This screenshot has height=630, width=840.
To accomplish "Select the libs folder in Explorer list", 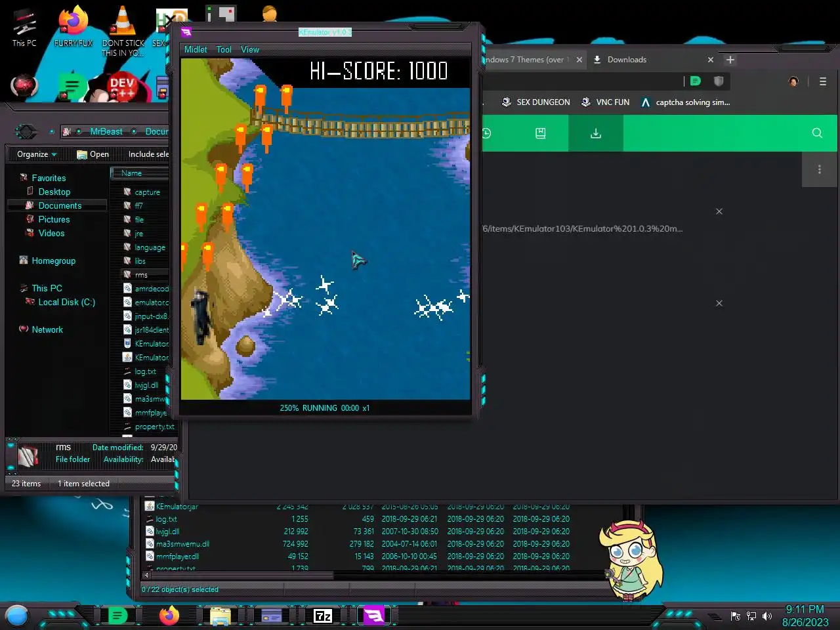I will pyautogui.click(x=140, y=261).
